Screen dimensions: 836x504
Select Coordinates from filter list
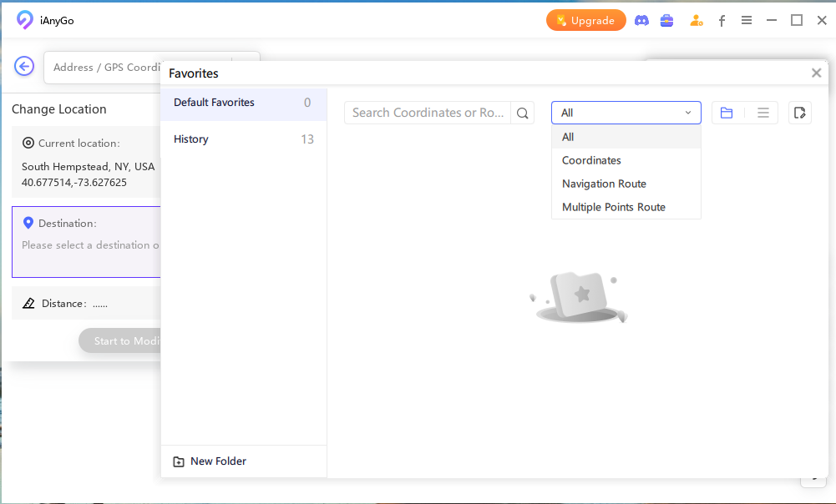pos(591,160)
